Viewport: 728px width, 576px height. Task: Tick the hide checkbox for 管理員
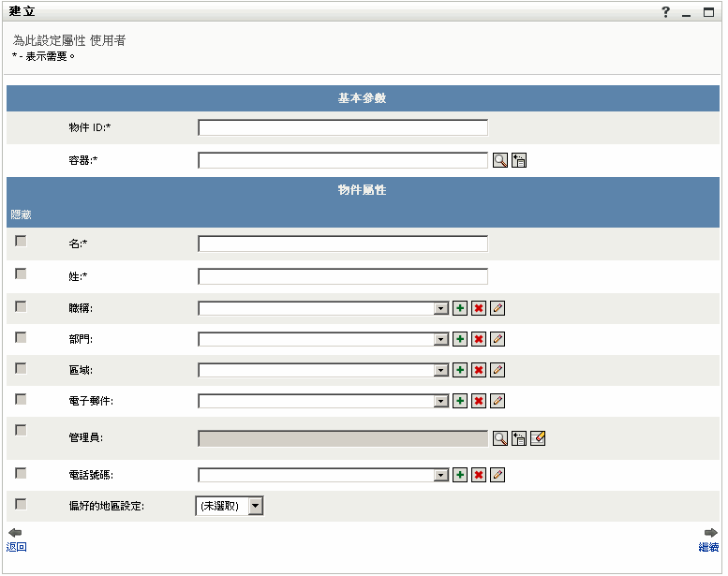21,430
